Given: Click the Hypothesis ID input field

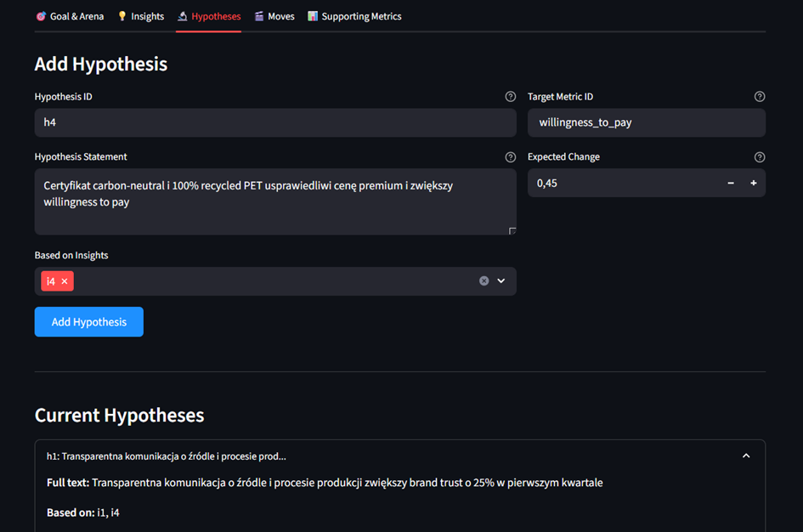Looking at the screenshot, I should [275, 122].
